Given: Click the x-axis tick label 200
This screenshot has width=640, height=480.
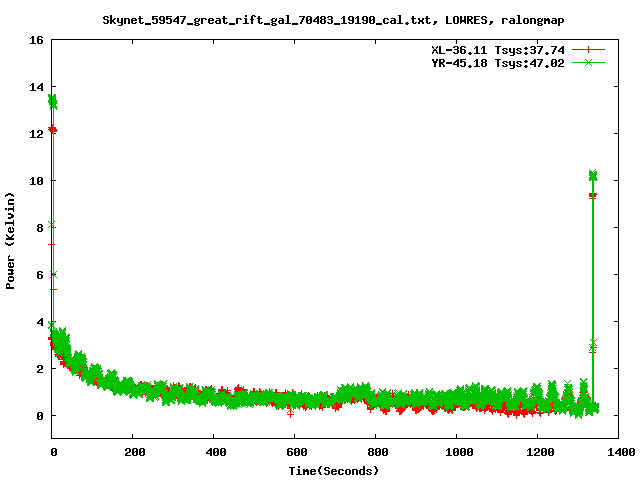Looking at the screenshot, I should (134, 452).
